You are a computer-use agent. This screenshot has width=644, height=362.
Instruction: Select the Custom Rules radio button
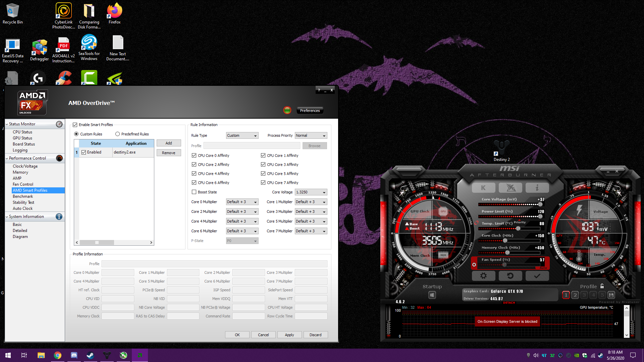[76, 134]
